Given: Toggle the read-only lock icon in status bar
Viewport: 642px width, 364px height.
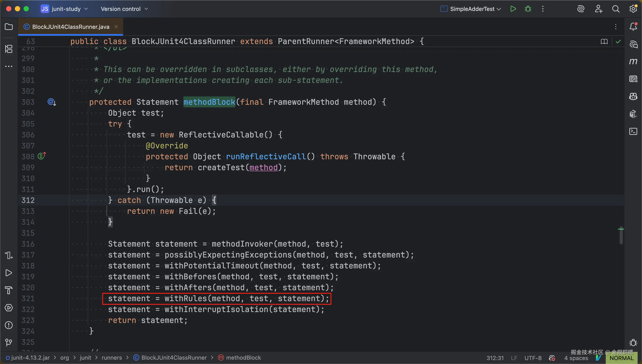Looking at the screenshot, I should (552, 358).
